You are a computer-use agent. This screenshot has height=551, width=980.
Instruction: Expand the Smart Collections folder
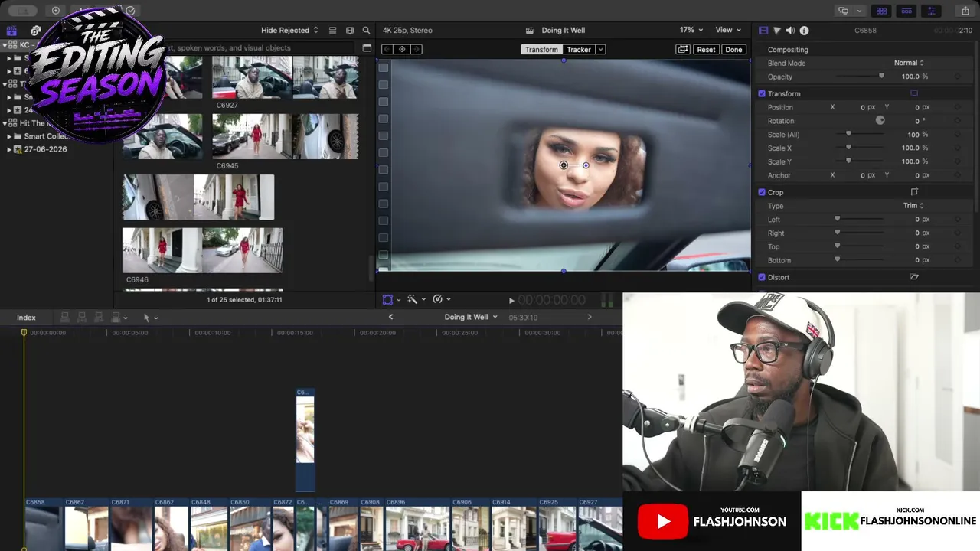(9, 136)
